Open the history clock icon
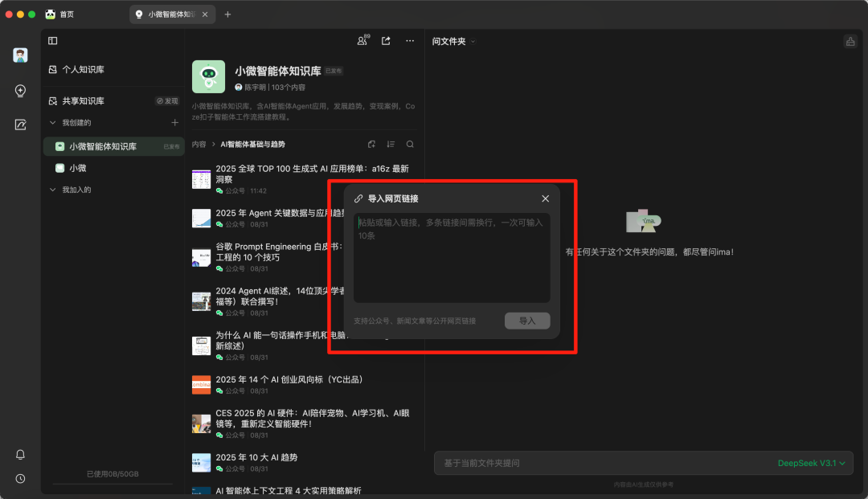The image size is (868, 499). (20, 479)
